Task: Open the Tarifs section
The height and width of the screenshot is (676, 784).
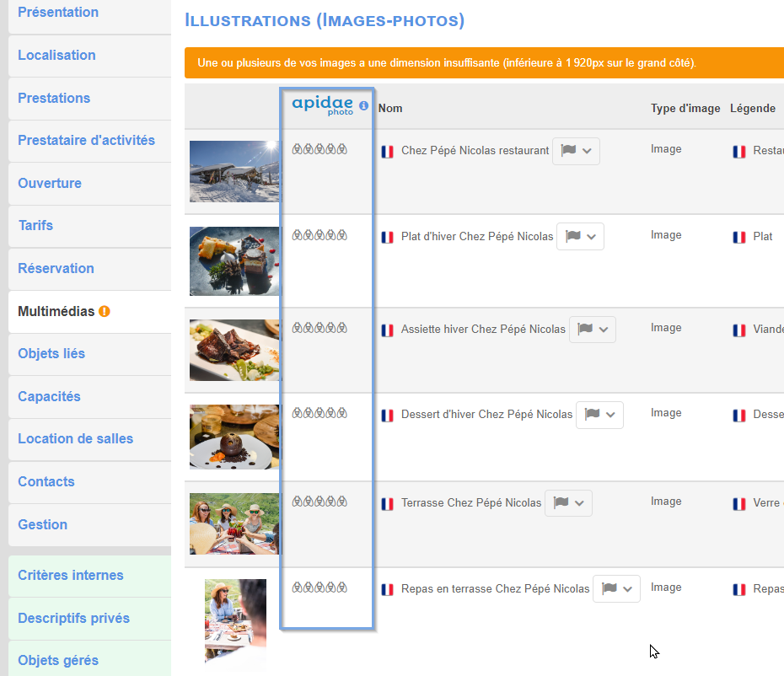Action: click(90, 226)
